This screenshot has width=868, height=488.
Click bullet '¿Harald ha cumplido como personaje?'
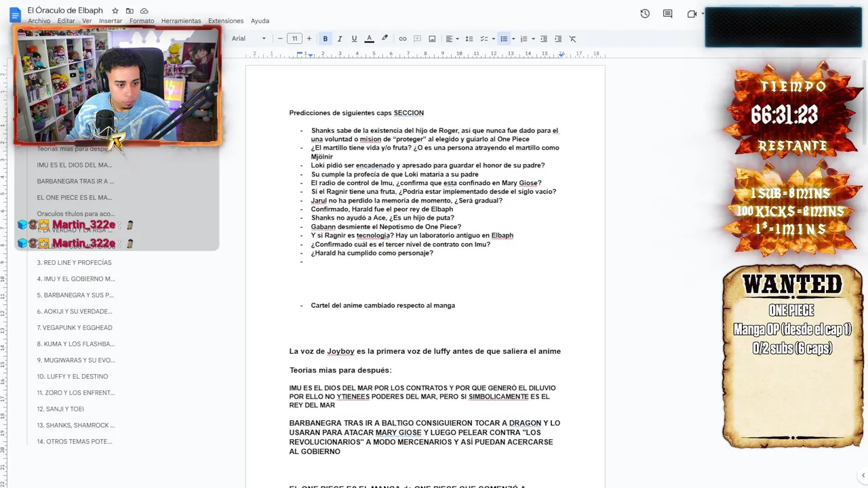372,253
